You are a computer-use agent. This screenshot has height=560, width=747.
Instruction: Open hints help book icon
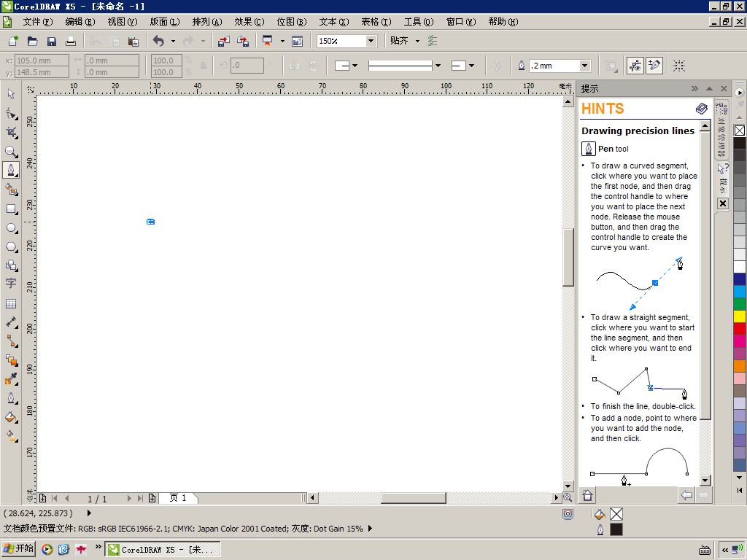[x=701, y=109]
